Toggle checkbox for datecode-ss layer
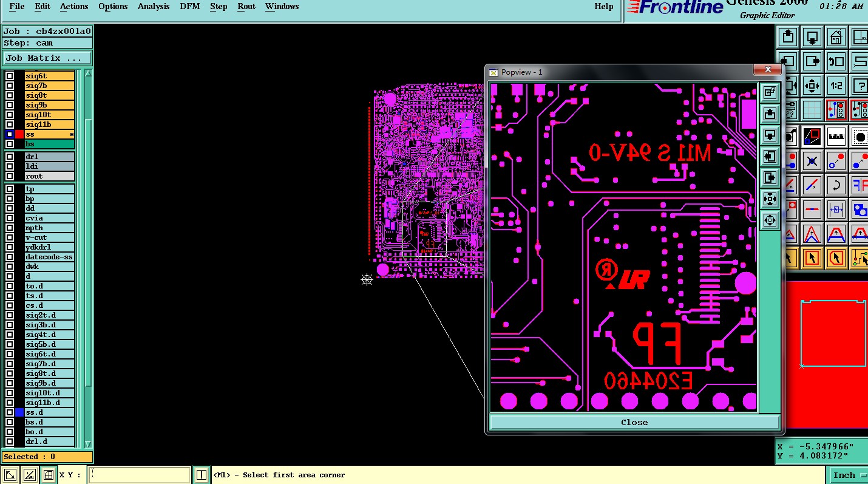Viewport: 868px width, 484px height. coord(10,257)
